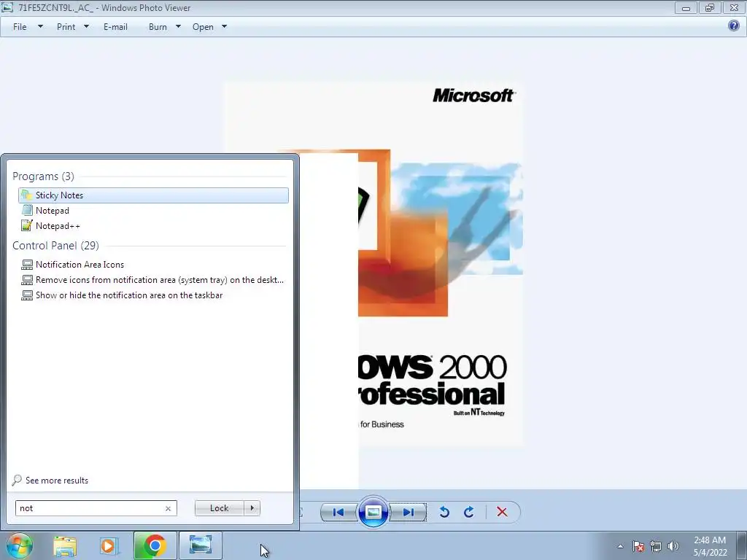Clear the Start menu search text
Image resolution: width=747 pixels, height=560 pixels.
click(x=168, y=508)
